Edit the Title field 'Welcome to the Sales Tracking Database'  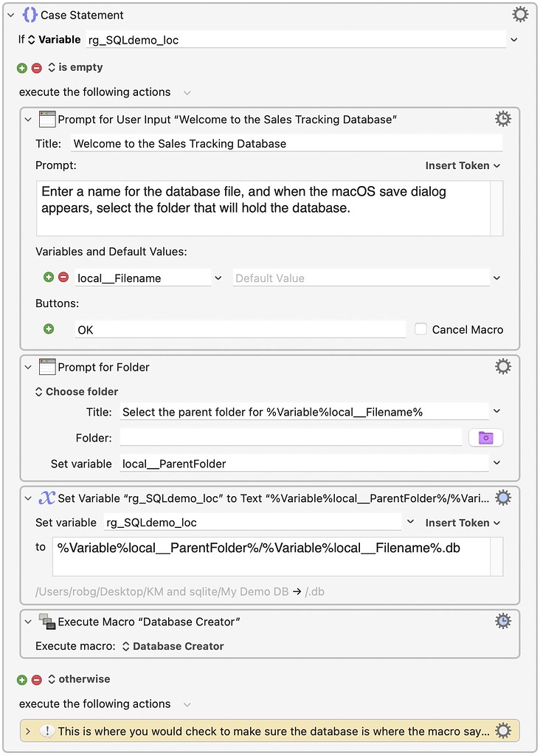[x=287, y=144]
